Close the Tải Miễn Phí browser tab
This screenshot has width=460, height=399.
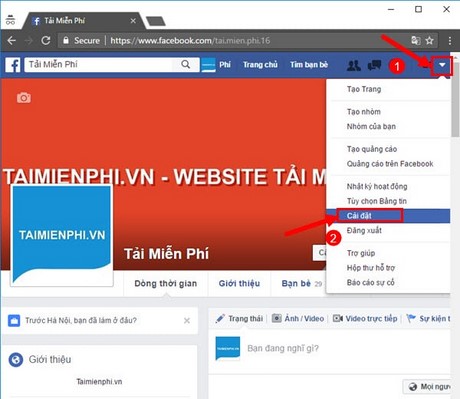coord(133,21)
